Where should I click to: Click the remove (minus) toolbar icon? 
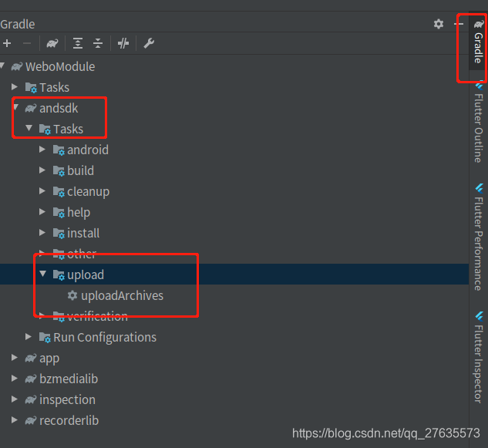27,43
